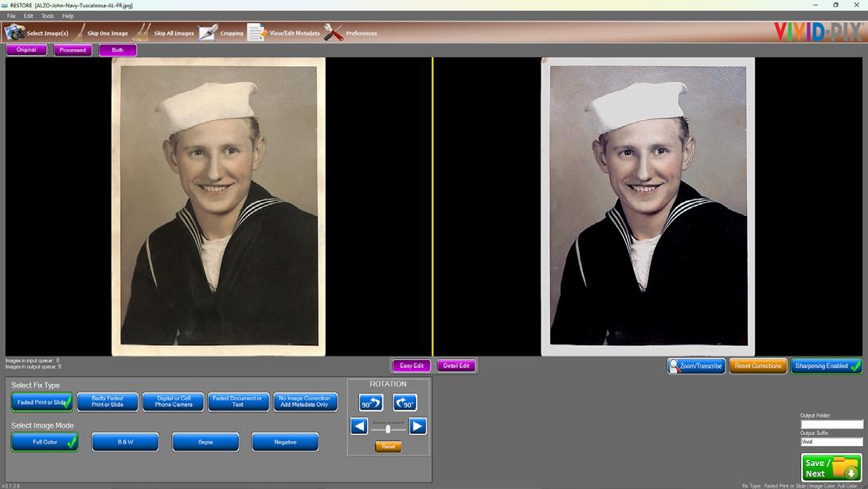Click the Vivid-Pix logo
This screenshot has height=489, width=868.
point(818,32)
